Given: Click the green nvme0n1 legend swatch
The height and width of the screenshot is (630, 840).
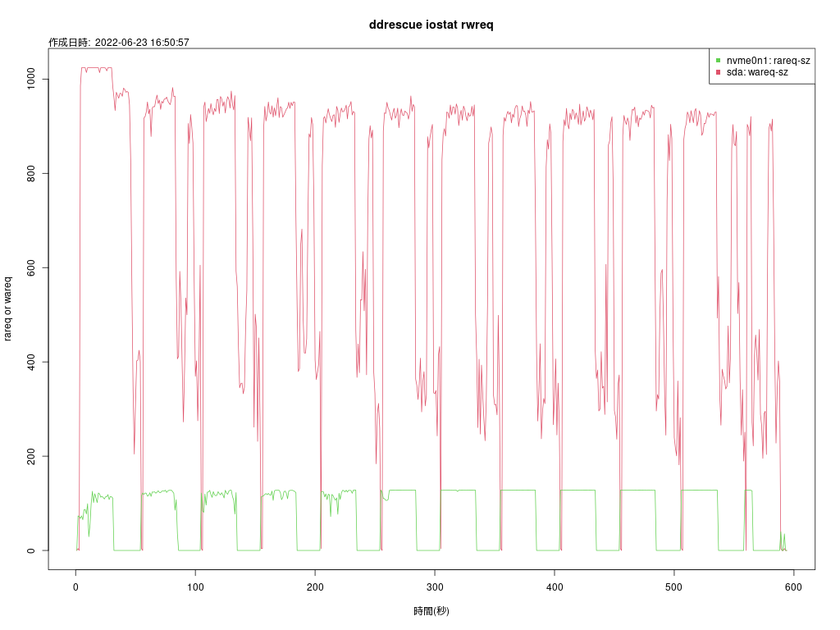Looking at the screenshot, I should click(719, 61).
